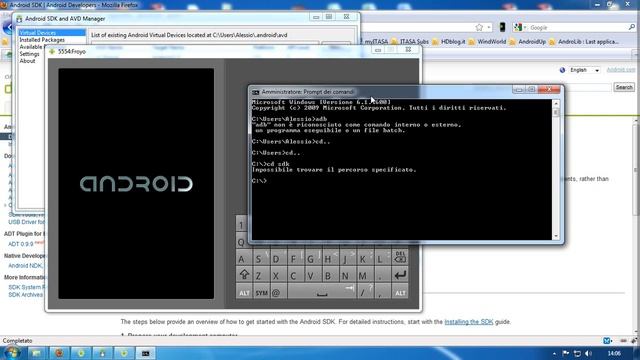Select Settings in AVD Manager sidebar
640x360 pixels.
(x=29, y=54)
